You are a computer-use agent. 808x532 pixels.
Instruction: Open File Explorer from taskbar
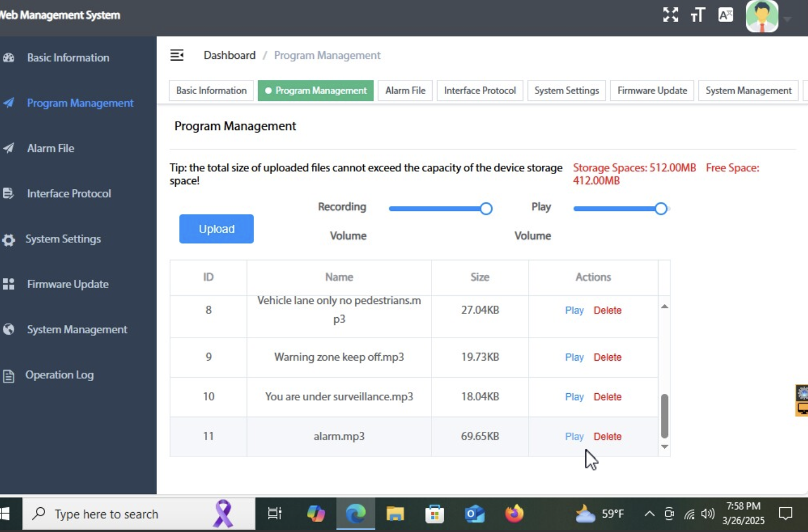pyautogui.click(x=395, y=514)
